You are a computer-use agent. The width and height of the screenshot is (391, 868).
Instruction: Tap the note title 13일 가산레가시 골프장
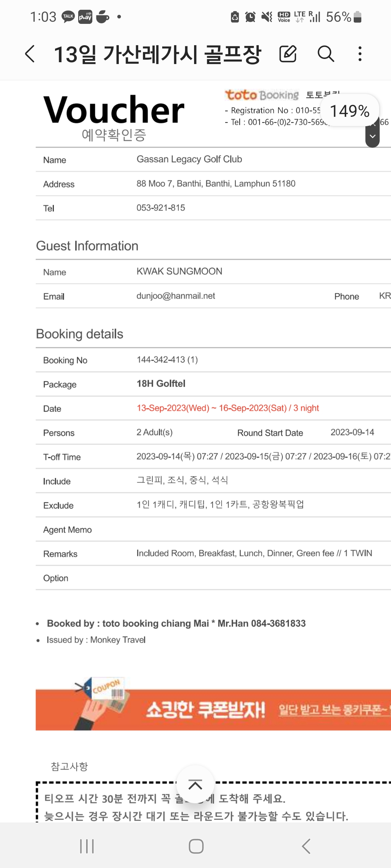click(157, 54)
